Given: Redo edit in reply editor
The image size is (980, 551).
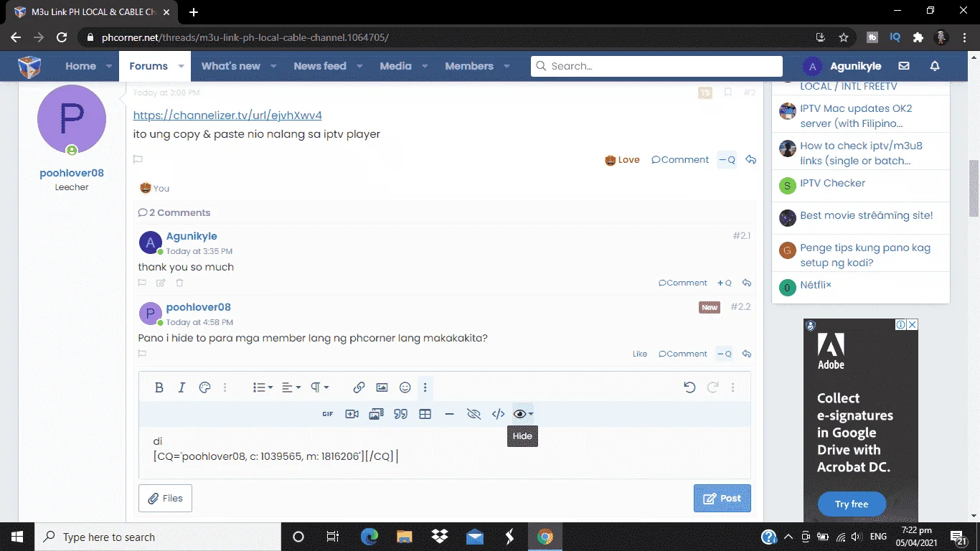Looking at the screenshot, I should (712, 387).
